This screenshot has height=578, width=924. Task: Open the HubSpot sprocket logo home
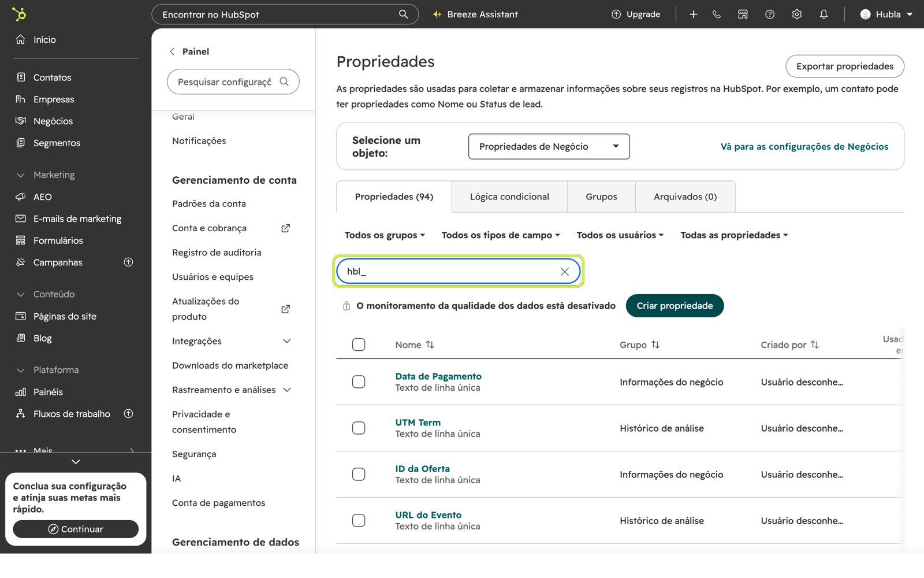coord(19,14)
